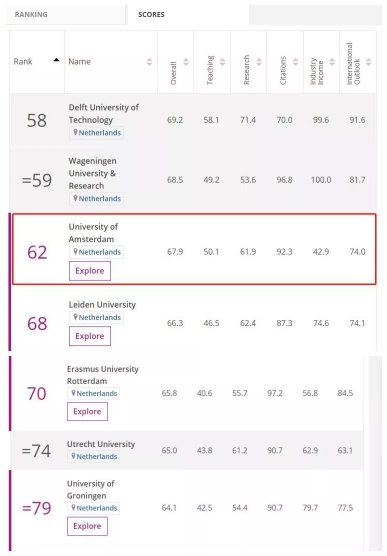The image size is (387, 556).
Task: Explore Leiden University
Action: (x=90, y=336)
